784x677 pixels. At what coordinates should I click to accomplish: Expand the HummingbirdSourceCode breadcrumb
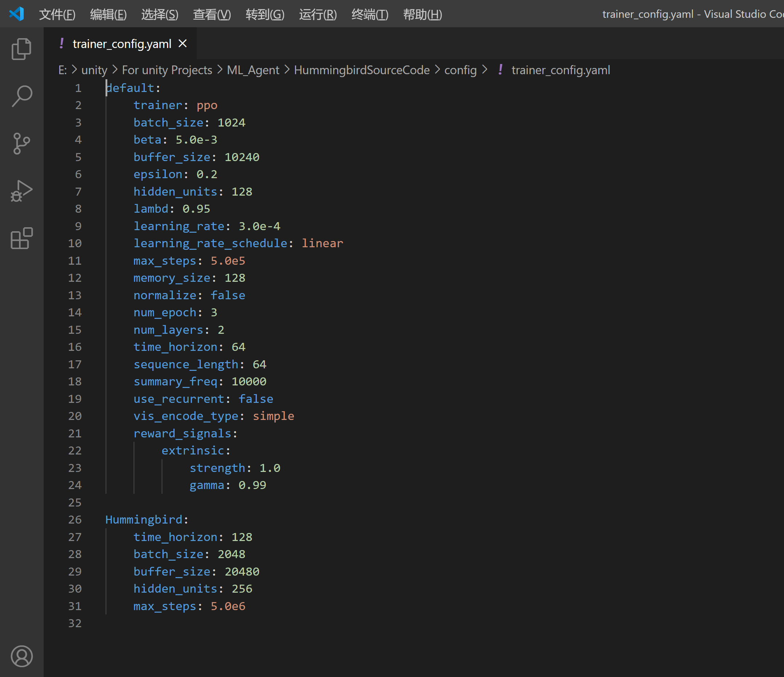pos(361,70)
